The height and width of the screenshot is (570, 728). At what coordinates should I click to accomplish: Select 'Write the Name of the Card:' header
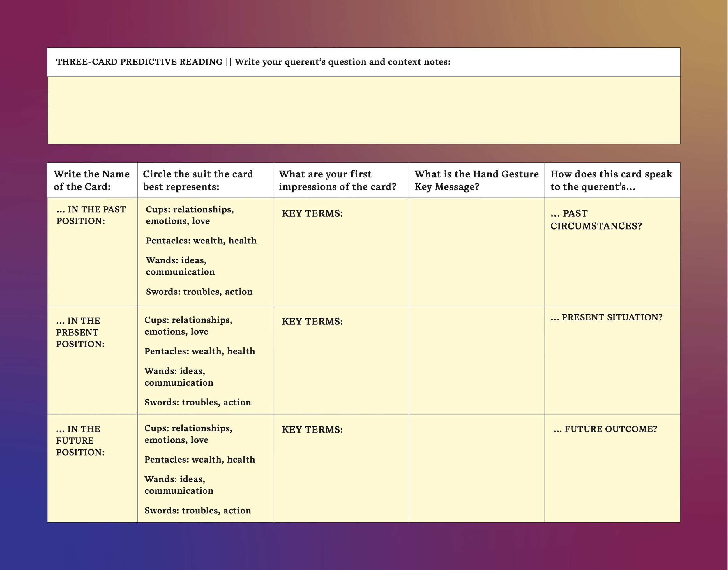[92, 180]
